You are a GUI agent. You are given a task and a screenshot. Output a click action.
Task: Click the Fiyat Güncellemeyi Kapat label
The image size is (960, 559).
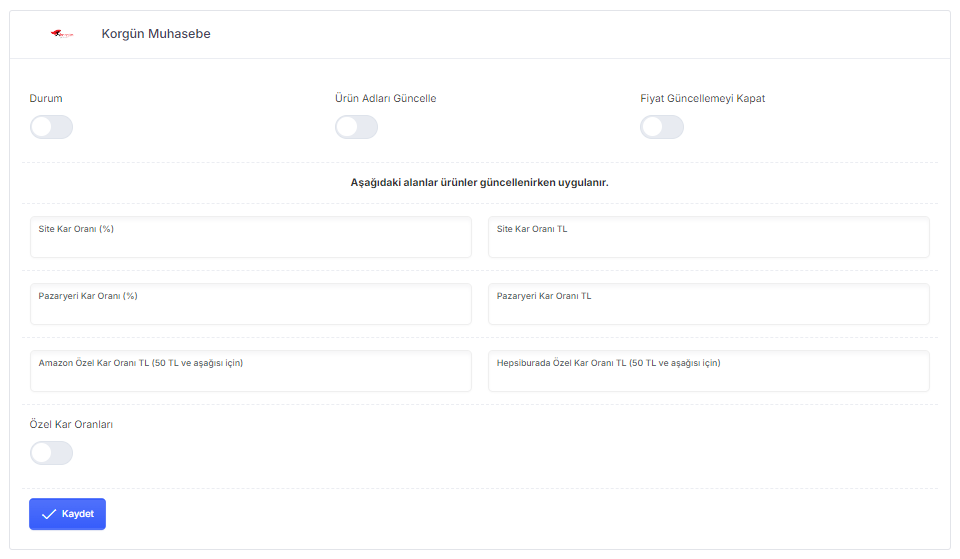(x=703, y=99)
